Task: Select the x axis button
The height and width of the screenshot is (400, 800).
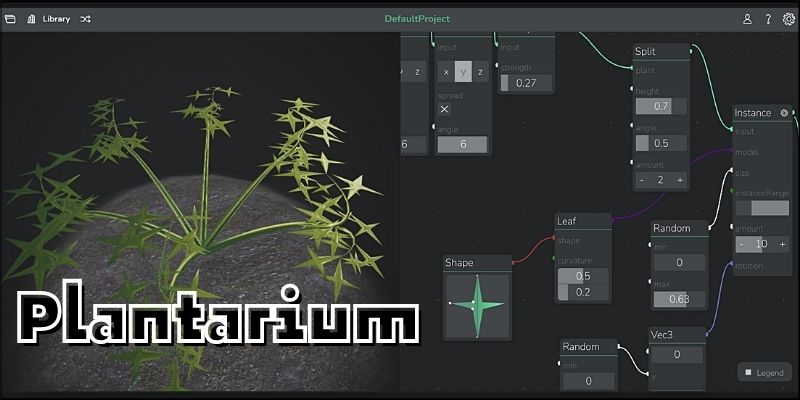Action: click(446, 72)
